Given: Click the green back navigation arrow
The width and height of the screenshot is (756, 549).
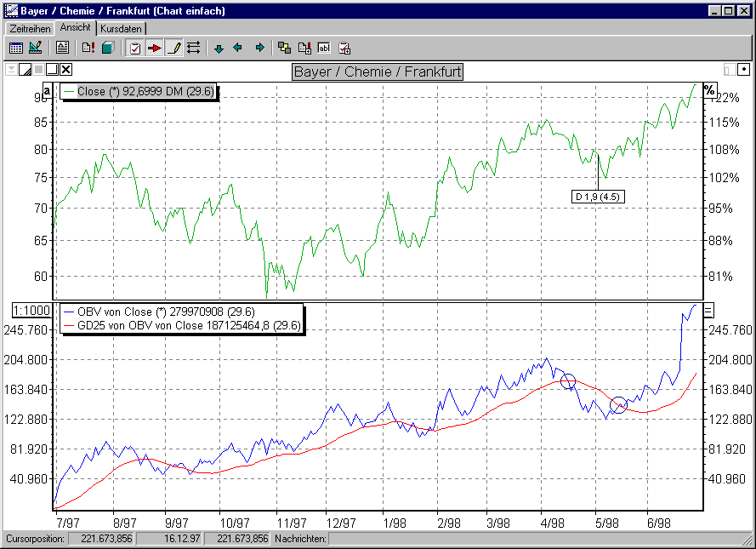Looking at the screenshot, I should click(237, 48).
